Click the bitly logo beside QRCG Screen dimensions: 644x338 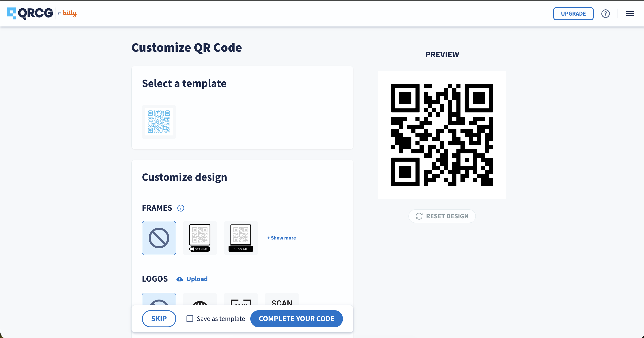[70, 13]
